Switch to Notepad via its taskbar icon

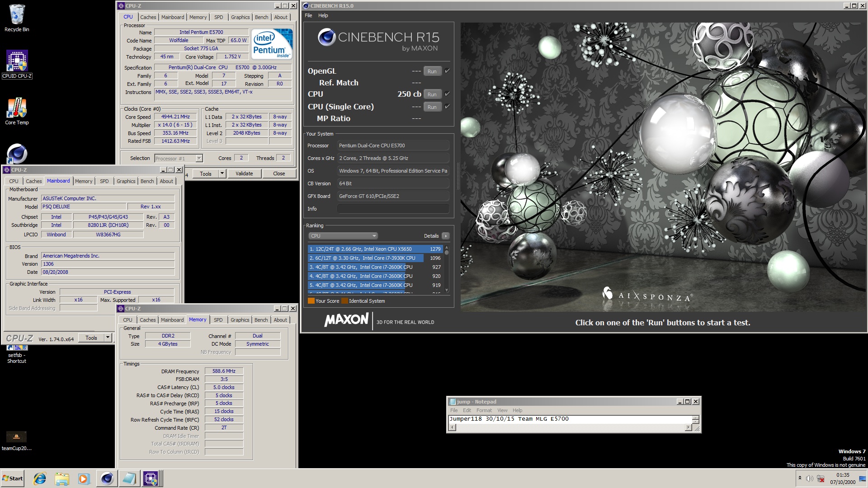pos(129,479)
